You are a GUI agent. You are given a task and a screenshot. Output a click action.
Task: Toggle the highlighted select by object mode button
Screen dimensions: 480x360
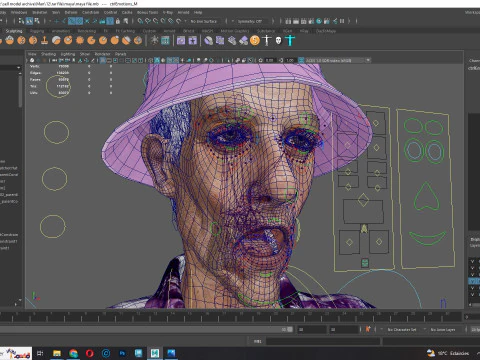click(x=29, y=21)
